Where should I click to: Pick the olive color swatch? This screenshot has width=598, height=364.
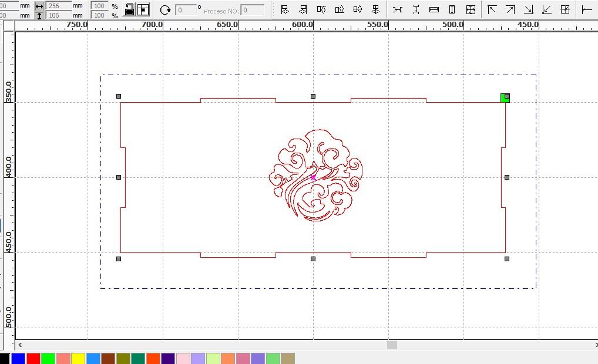(123, 358)
